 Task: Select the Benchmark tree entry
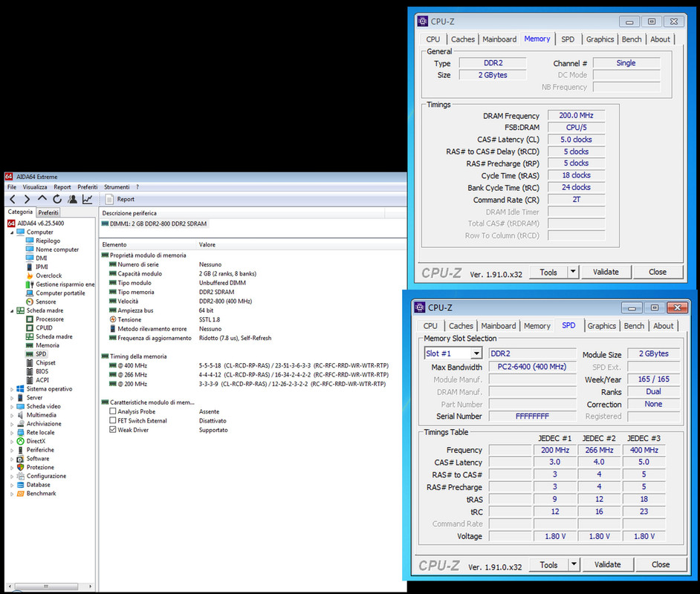tap(36, 494)
